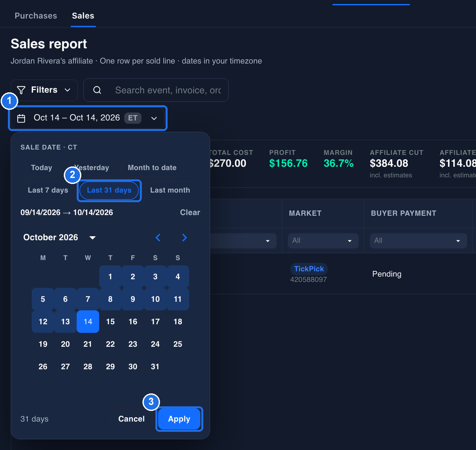Apply the selected date range
The height and width of the screenshot is (450, 476).
click(x=179, y=419)
